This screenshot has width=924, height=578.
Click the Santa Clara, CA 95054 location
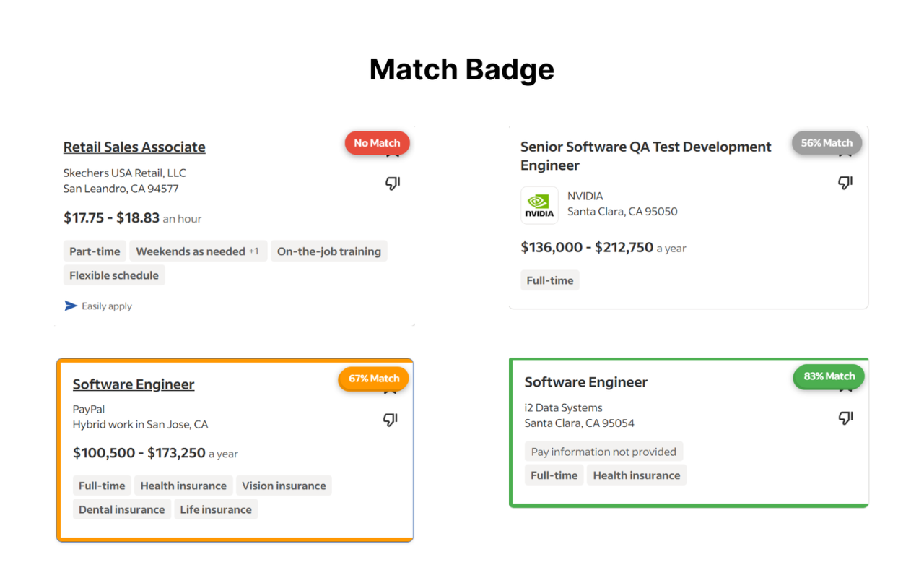[x=580, y=423]
